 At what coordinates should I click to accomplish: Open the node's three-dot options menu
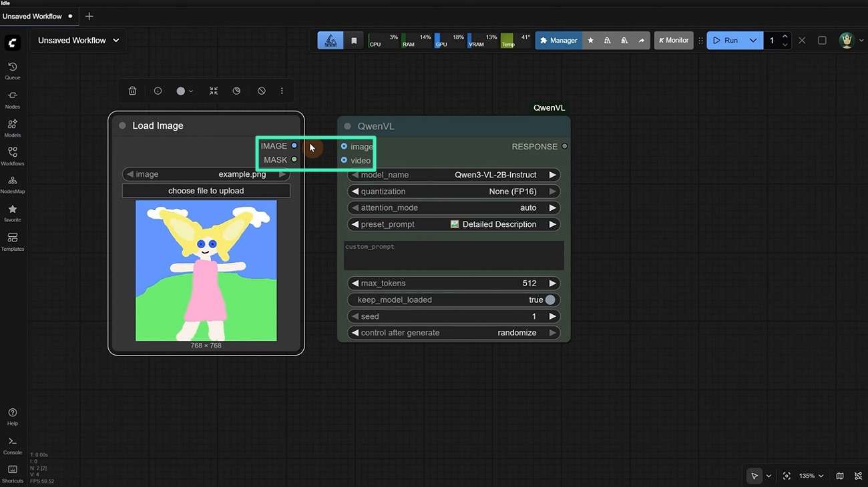pyautogui.click(x=282, y=91)
